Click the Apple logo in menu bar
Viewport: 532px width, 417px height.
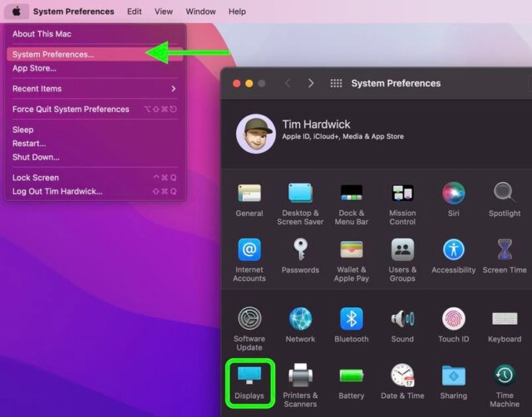click(x=17, y=12)
